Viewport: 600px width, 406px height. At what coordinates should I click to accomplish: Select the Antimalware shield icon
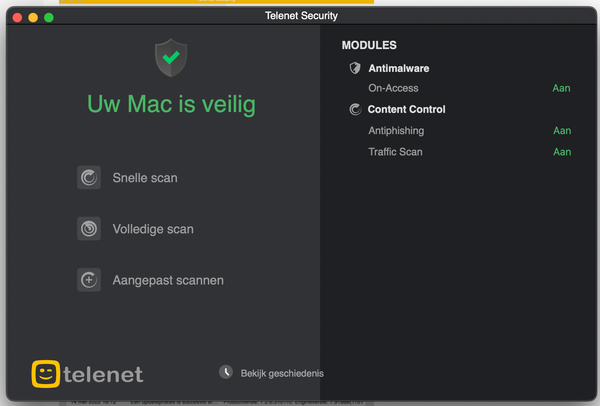coord(354,68)
